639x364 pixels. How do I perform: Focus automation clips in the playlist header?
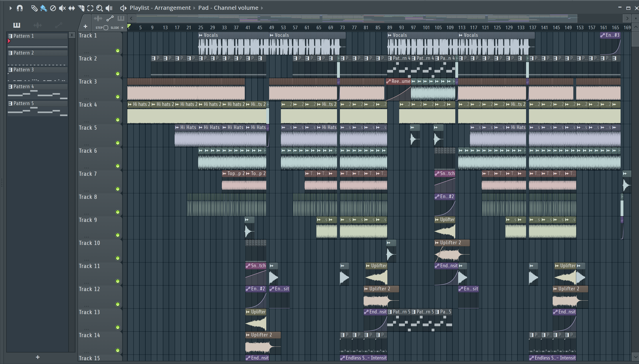pos(110,18)
